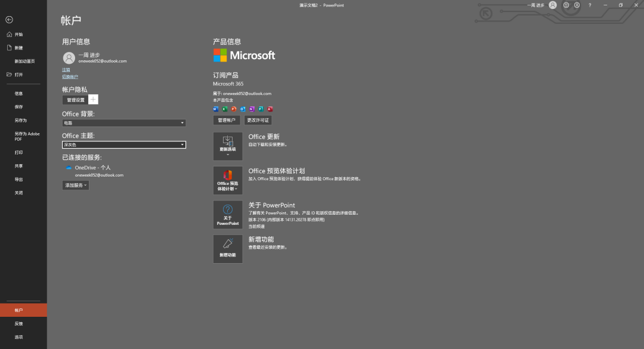The width and height of the screenshot is (644, 349).
Task: Open the Office 主题 dropdown showing 深灰色
Action: pyautogui.click(x=123, y=145)
